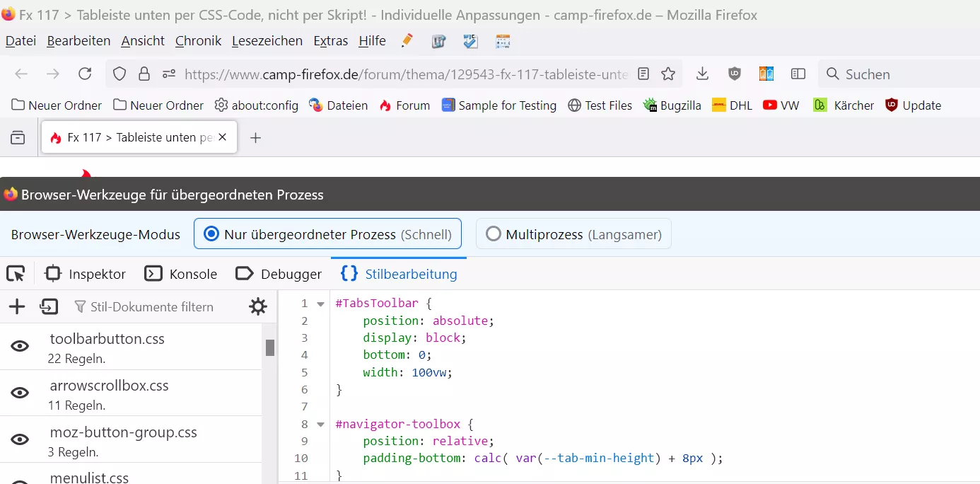Open the Lesezeichen menu
Image resolution: width=980 pixels, height=484 pixels.
267,41
